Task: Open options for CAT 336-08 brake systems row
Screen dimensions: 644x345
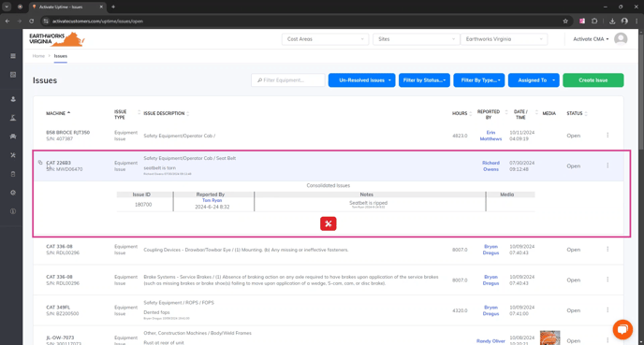Action: (x=607, y=280)
